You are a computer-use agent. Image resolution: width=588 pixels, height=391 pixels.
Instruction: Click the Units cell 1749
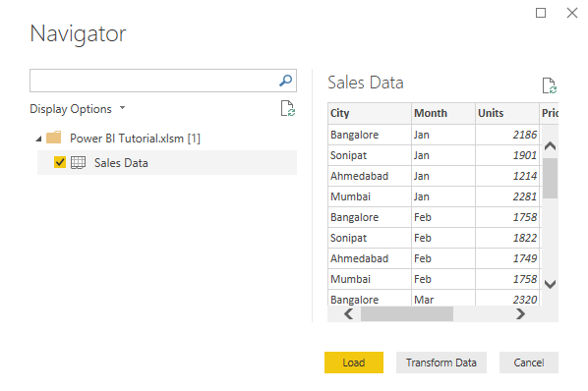tap(507, 258)
